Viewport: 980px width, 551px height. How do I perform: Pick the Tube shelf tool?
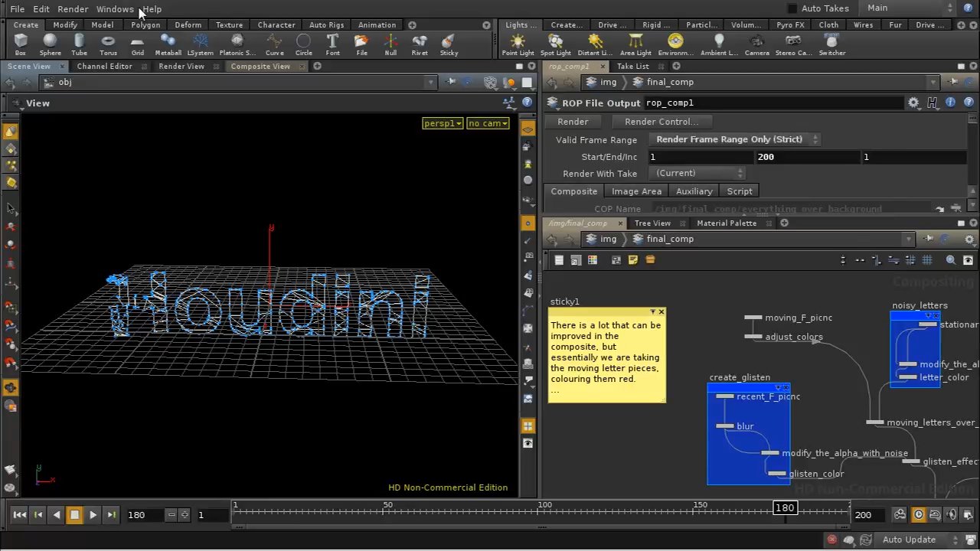pos(79,44)
